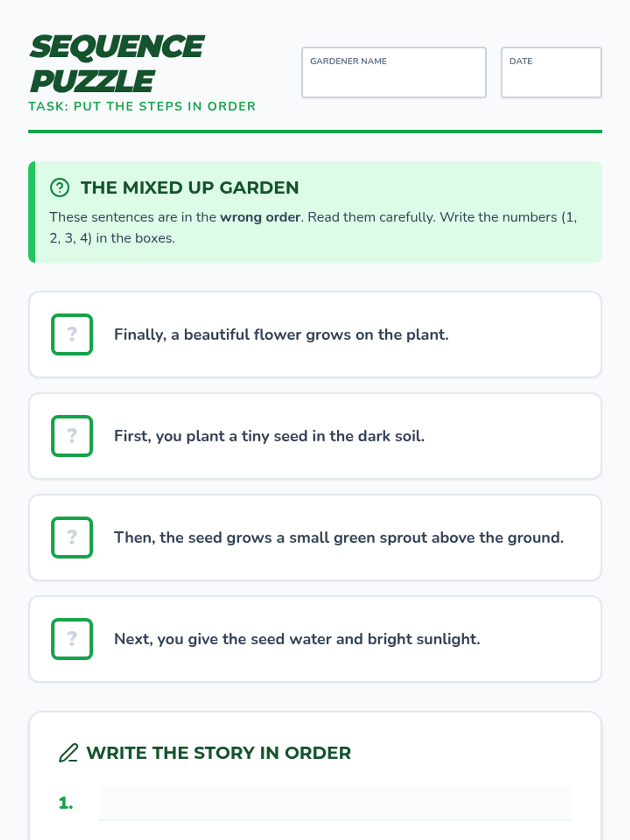Click the Sequence Puzzle title
Image resolution: width=630 pixels, height=840 pixels.
[x=117, y=63]
